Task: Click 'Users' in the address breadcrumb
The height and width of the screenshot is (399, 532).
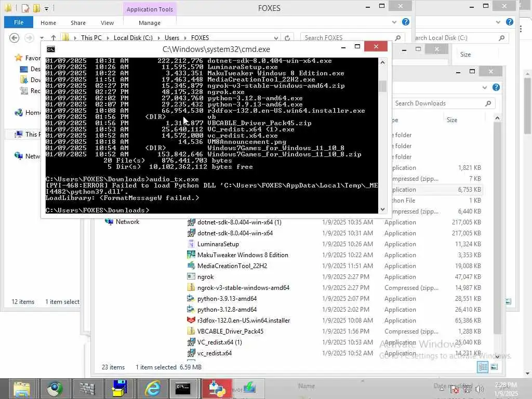Action: (x=171, y=37)
